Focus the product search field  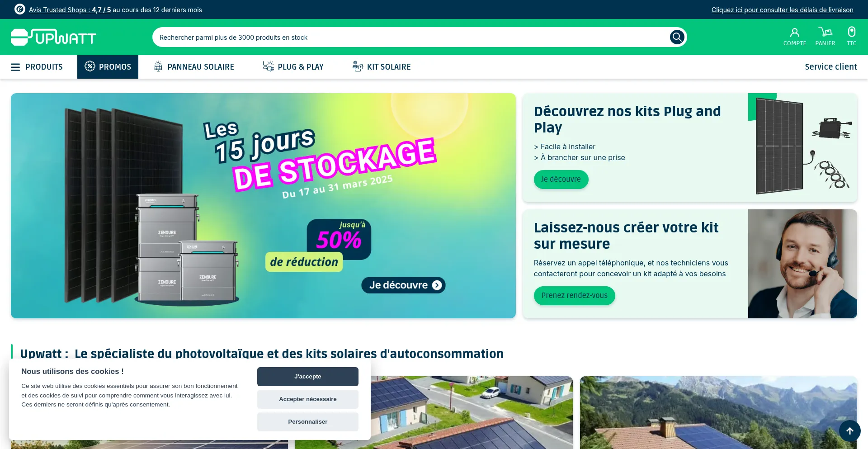pyautogui.click(x=411, y=37)
